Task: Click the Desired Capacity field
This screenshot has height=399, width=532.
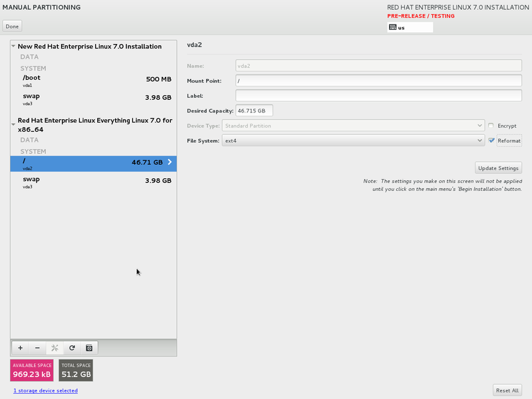Action: [254, 110]
